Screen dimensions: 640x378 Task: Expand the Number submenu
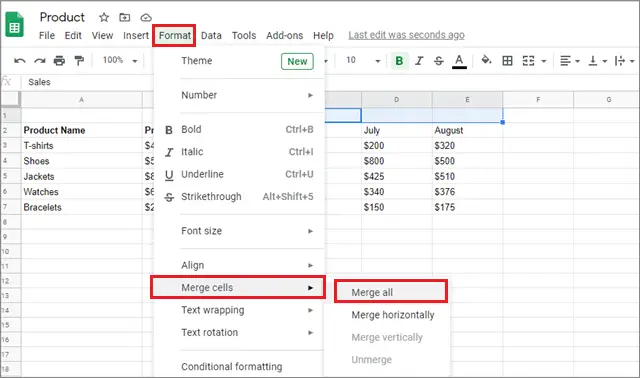(239, 95)
